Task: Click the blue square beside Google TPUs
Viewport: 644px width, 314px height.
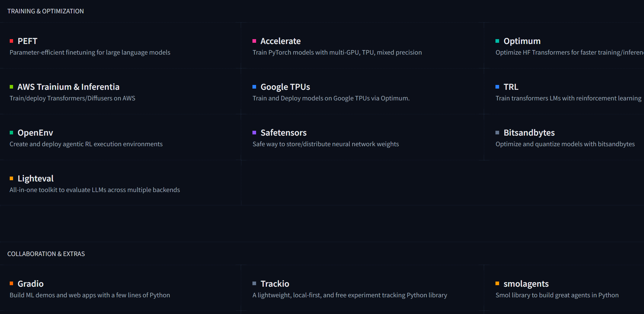Action: click(254, 87)
